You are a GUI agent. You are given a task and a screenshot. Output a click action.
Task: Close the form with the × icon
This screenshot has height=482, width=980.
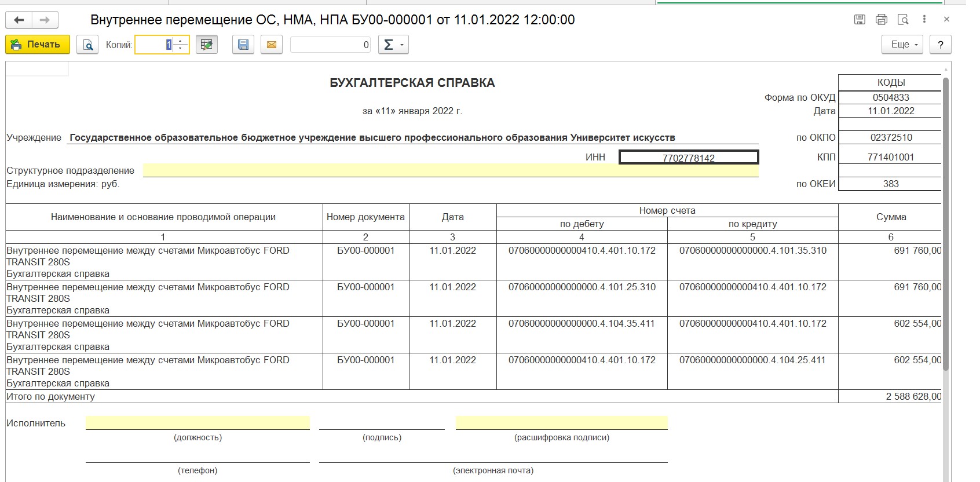(x=946, y=20)
